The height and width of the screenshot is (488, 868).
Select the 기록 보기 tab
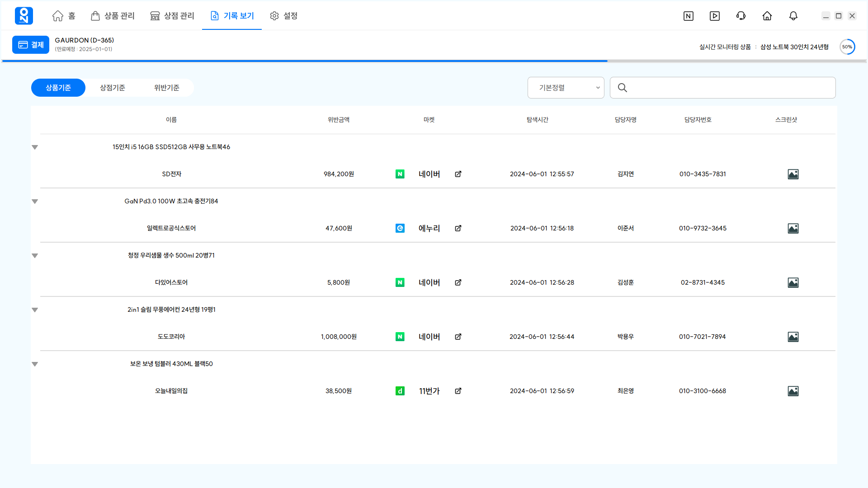(232, 16)
